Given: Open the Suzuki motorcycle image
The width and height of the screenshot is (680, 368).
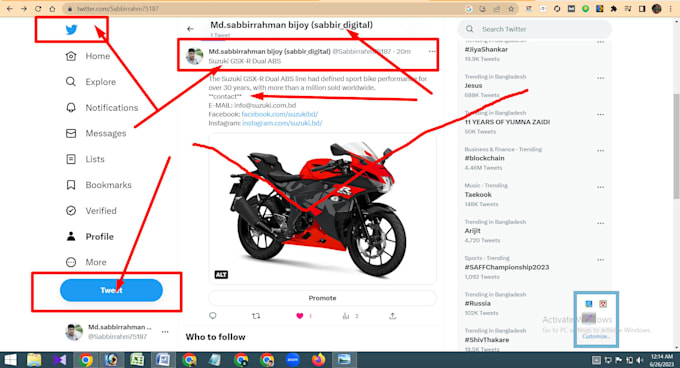Looking at the screenshot, I should 322,209.
